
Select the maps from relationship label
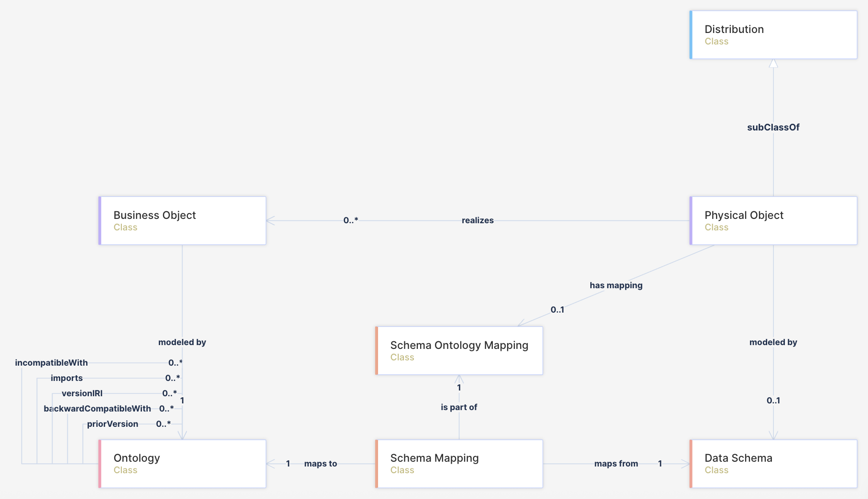click(x=616, y=464)
